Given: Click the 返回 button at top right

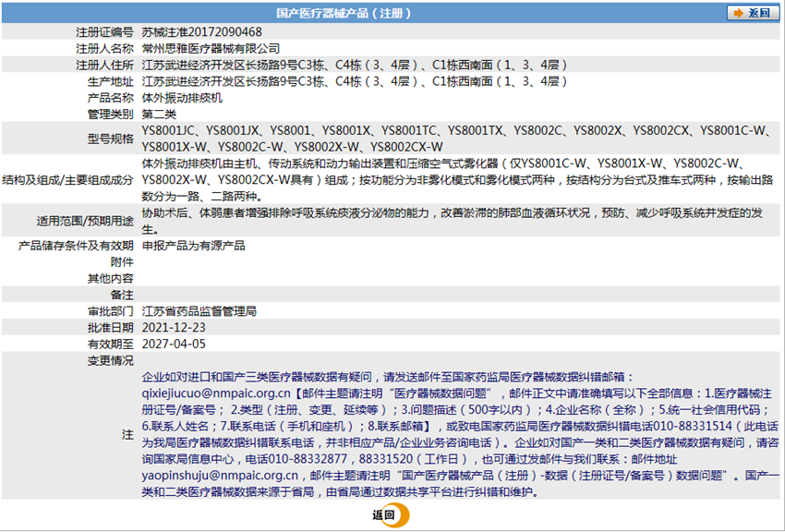Looking at the screenshot, I should (753, 13).
